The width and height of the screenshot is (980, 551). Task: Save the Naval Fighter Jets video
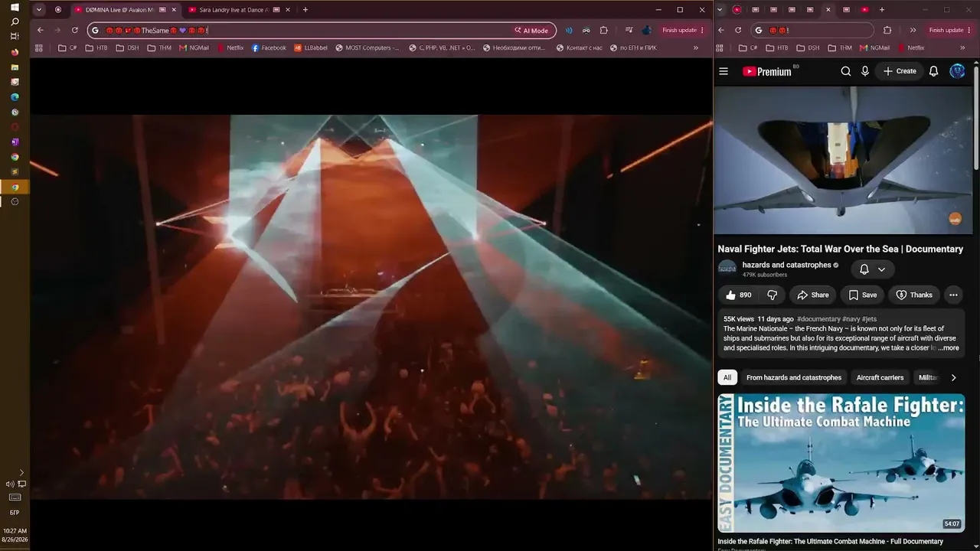862,295
